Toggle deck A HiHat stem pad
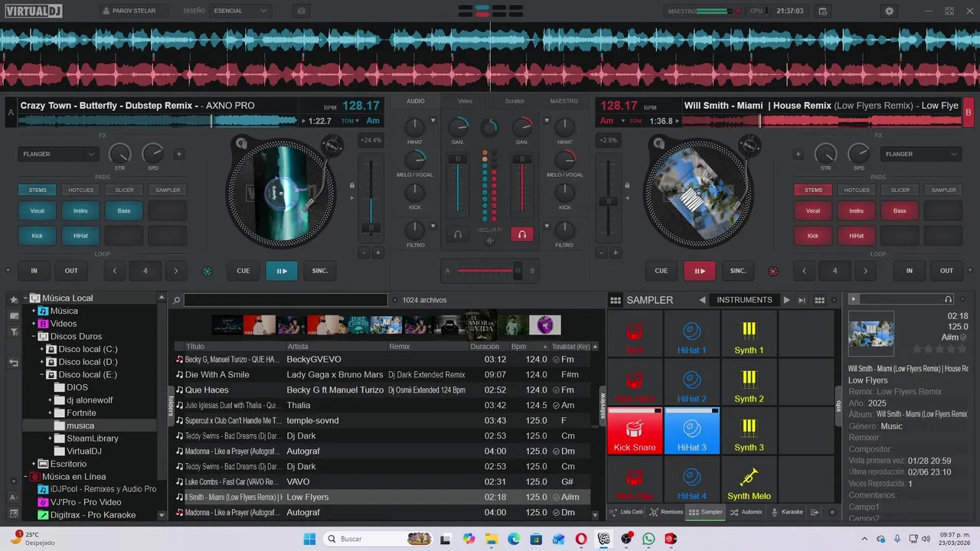This screenshot has width=980, height=551. (x=80, y=236)
